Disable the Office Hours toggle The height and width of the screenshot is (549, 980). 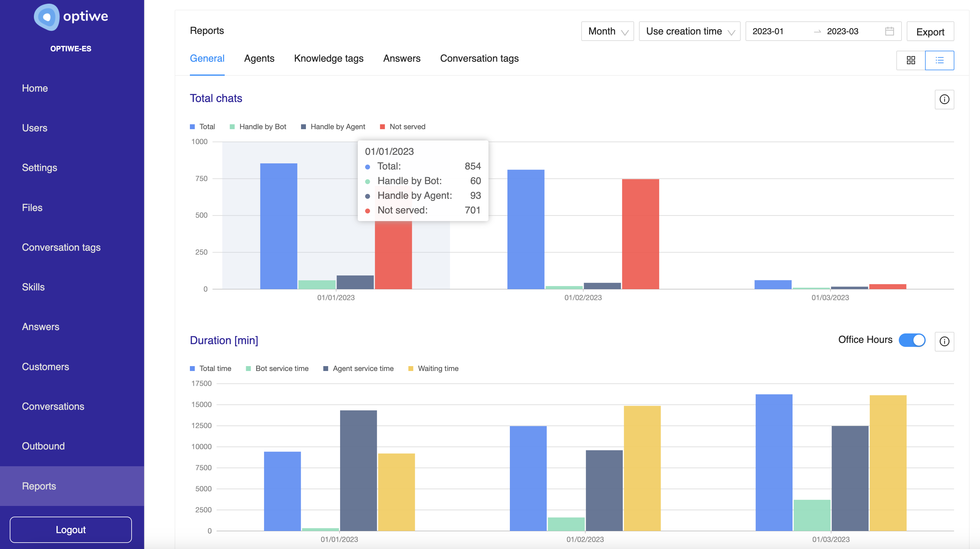click(x=912, y=340)
